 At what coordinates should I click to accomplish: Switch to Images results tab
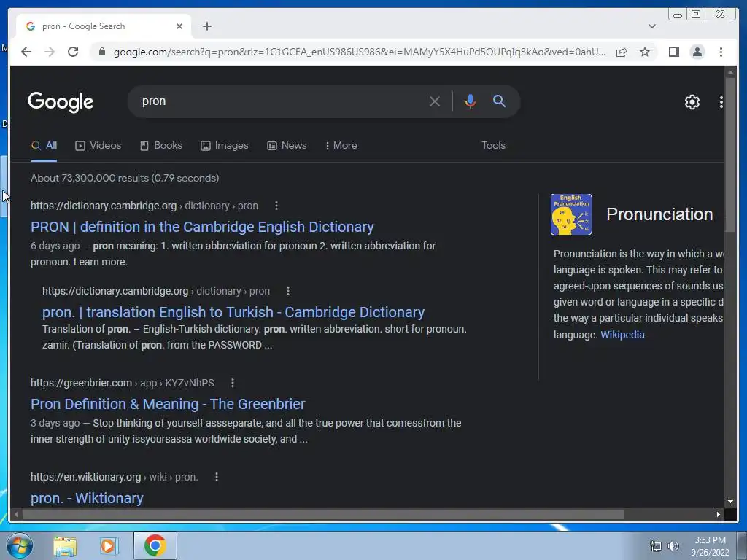click(225, 146)
